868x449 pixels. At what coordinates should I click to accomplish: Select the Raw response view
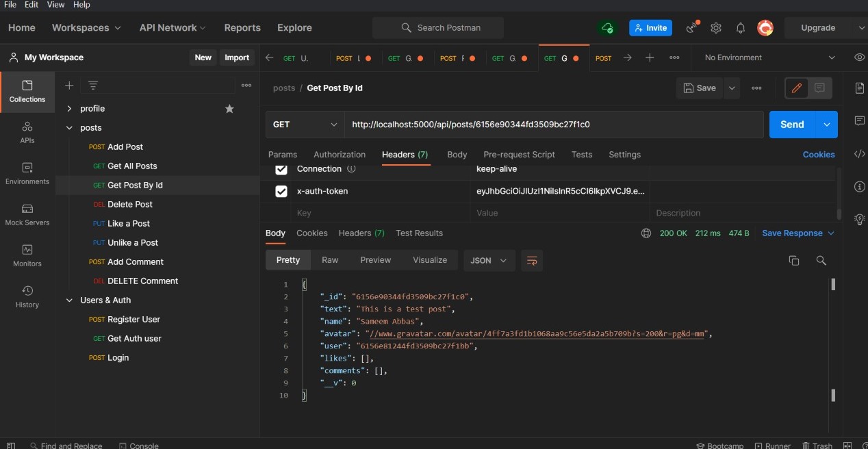coord(330,260)
